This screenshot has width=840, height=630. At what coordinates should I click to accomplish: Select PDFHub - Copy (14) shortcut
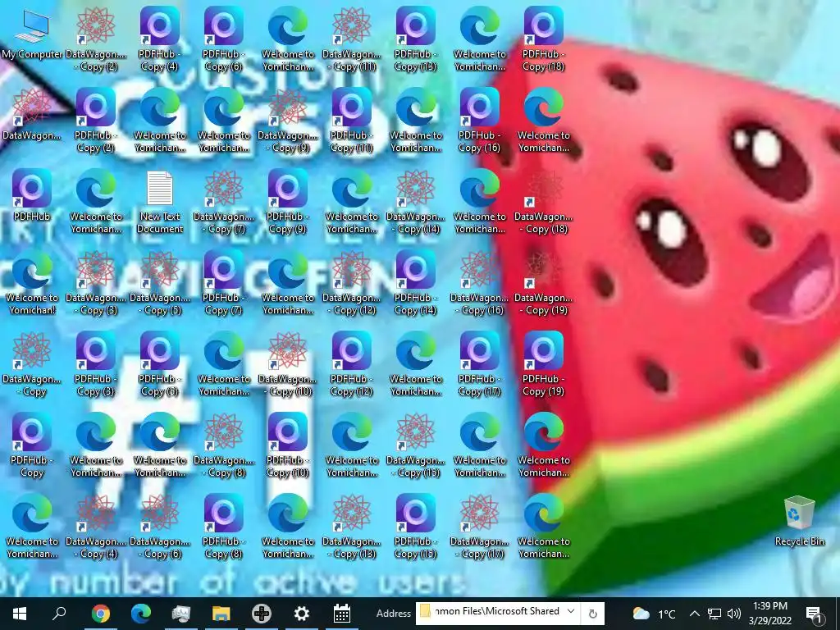pos(415,284)
